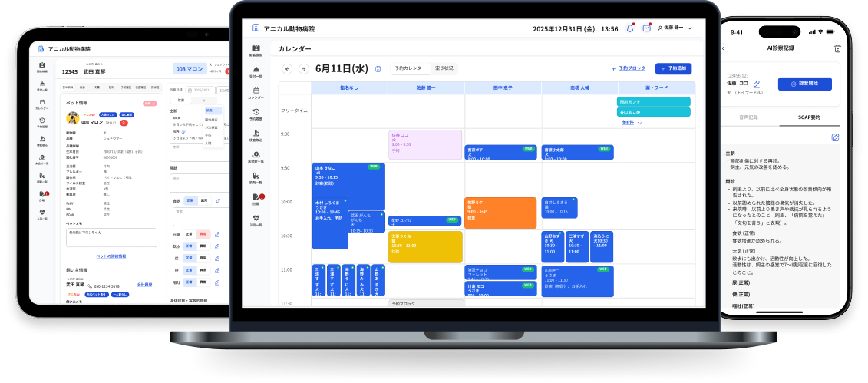Click the 予約追加 button

(x=673, y=68)
